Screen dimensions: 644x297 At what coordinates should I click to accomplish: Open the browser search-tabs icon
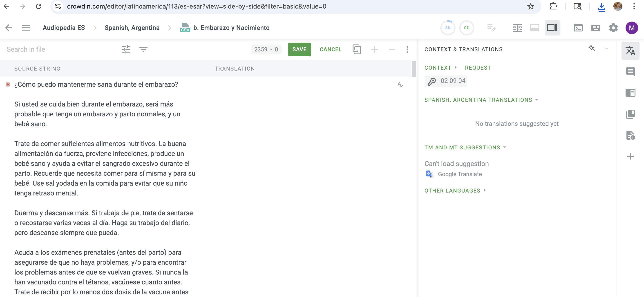coord(577,6)
